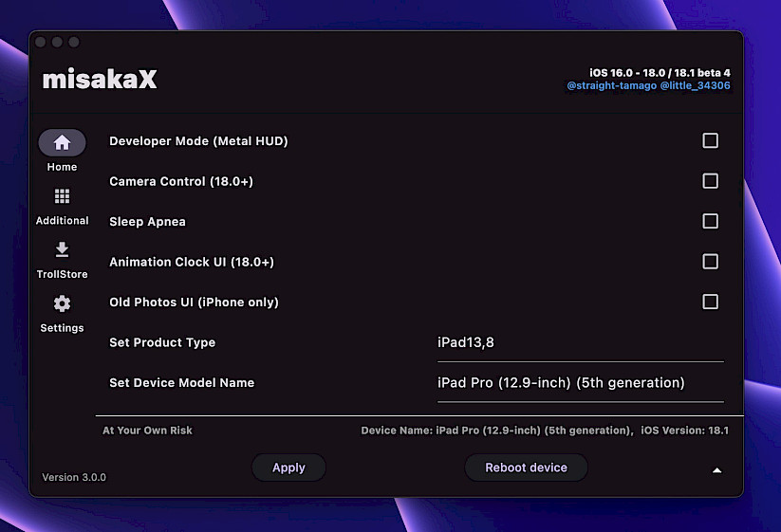Image resolution: width=781 pixels, height=532 pixels.
Task: Close the misakaX window
Action: tap(41, 43)
